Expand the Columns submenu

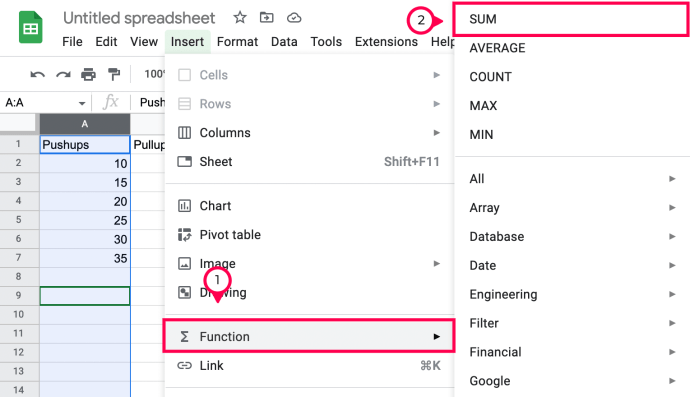click(309, 132)
